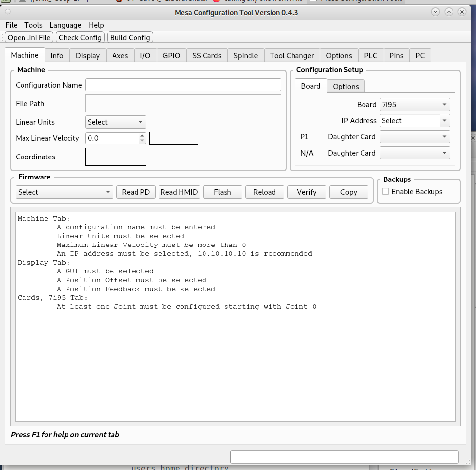Switch to the Axes tab
Viewport: 476px width, 470px height.
pyautogui.click(x=120, y=56)
